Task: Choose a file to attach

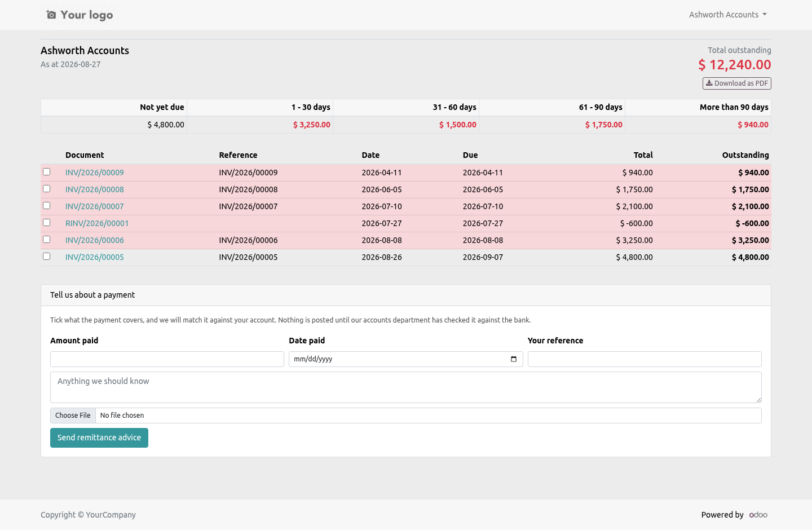Action: (x=73, y=416)
